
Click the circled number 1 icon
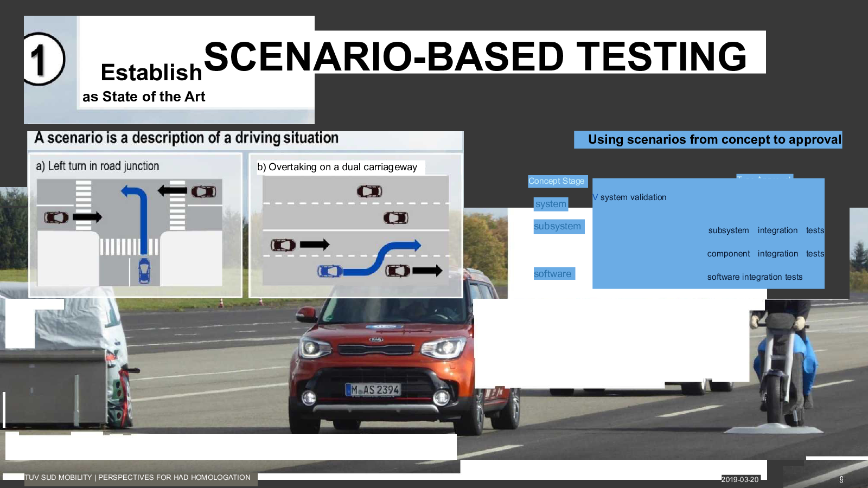tap(43, 59)
